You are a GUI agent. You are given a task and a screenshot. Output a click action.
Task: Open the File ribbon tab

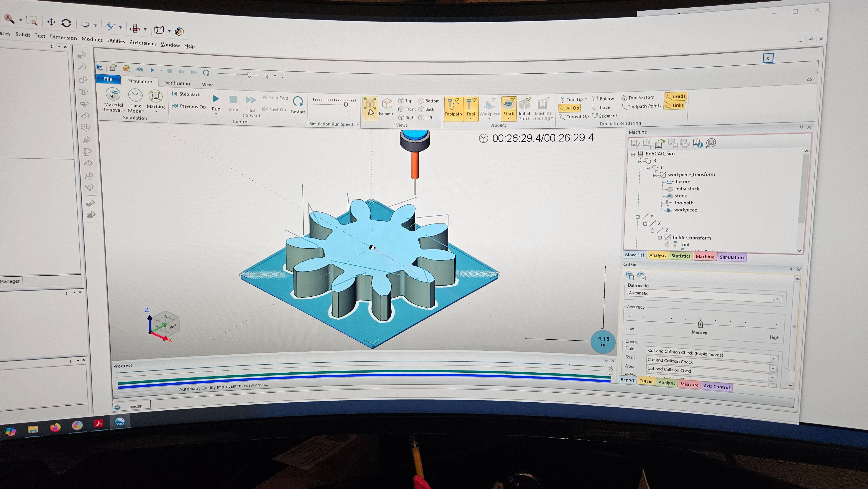[x=108, y=79]
